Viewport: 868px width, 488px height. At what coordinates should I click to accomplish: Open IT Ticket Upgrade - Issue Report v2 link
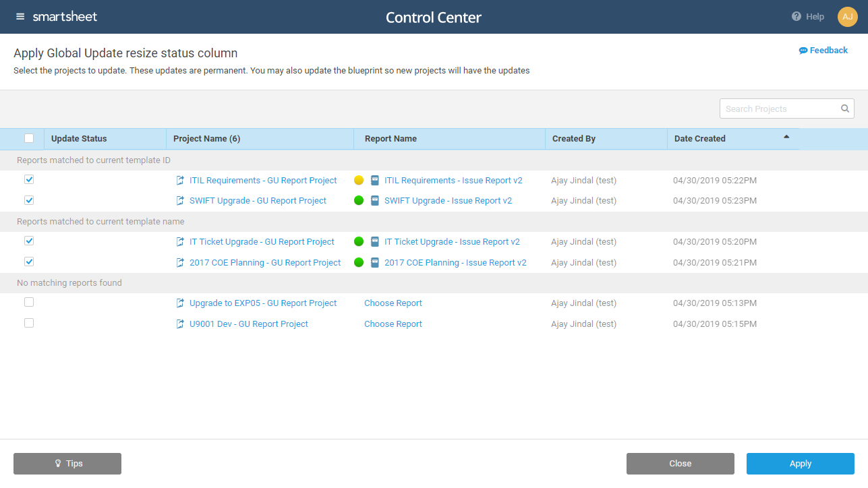452,242
